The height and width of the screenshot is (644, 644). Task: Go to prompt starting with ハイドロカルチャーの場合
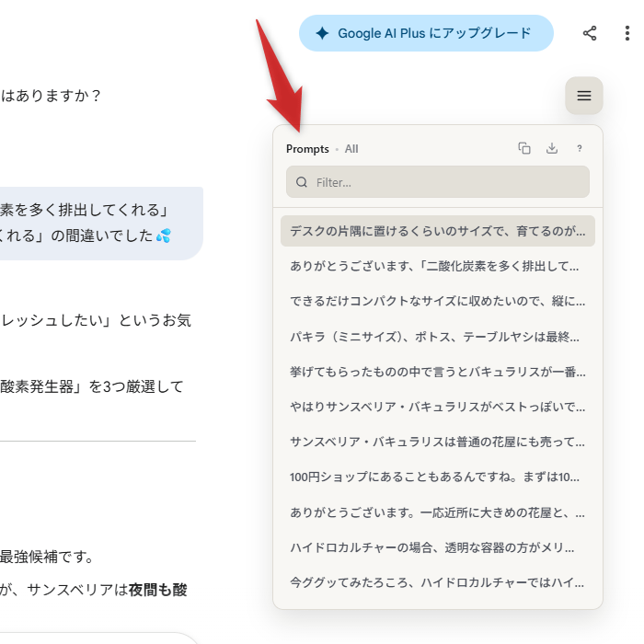point(438,547)
